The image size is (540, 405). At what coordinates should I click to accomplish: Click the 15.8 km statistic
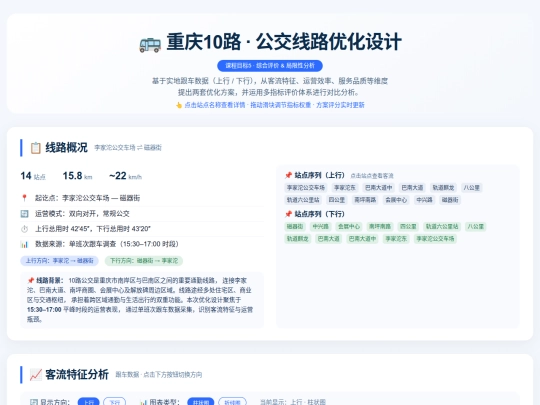point(77,176)
